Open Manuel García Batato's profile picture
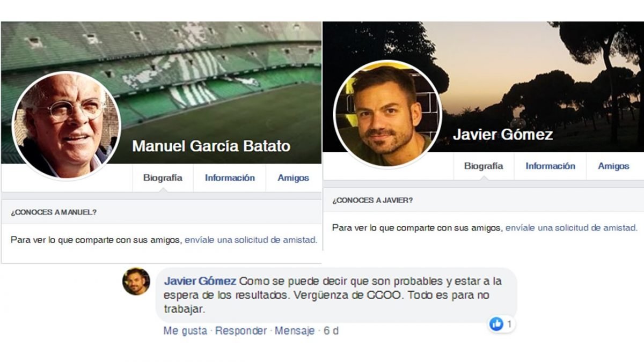The image size is (644, 362). pyautogui.click(x=67, y=125)
